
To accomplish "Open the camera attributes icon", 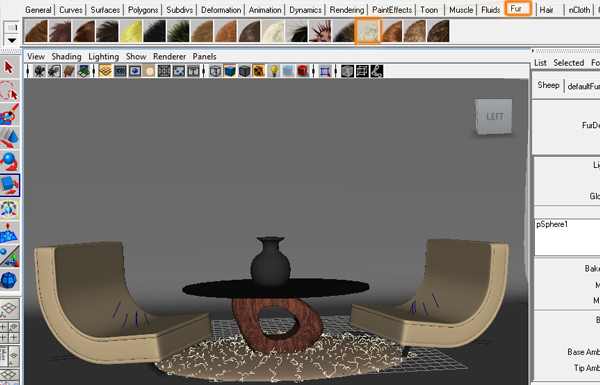I will point(54,71).
